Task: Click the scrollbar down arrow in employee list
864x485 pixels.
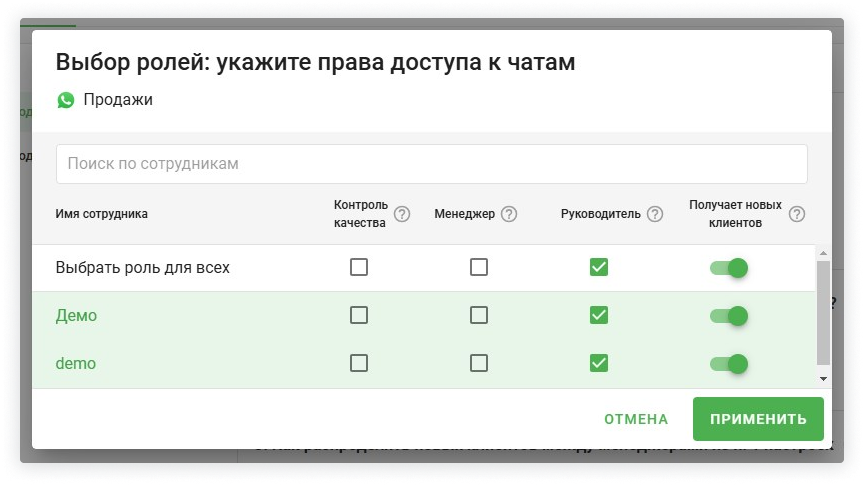Action: point(823,379)
